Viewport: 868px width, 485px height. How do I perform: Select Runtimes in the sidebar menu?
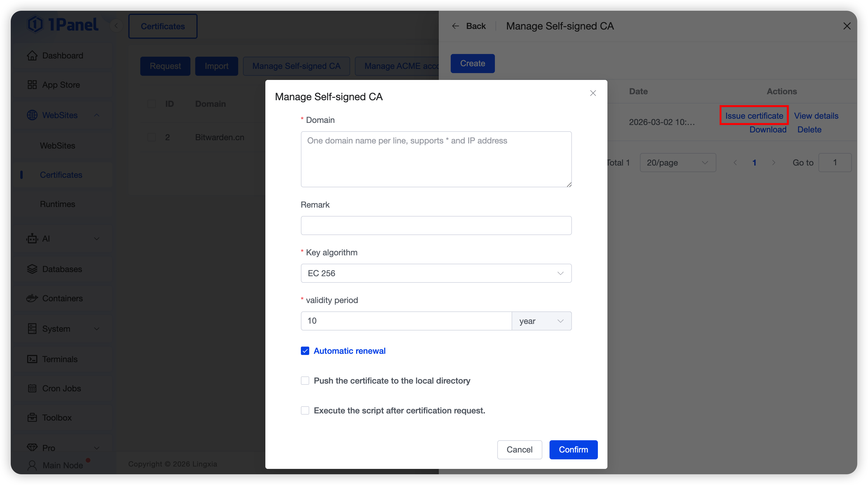coord(58,204)
